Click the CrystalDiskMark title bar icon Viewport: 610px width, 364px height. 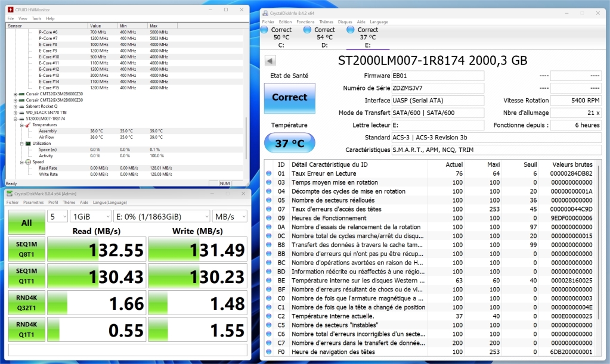pos(10,194)
